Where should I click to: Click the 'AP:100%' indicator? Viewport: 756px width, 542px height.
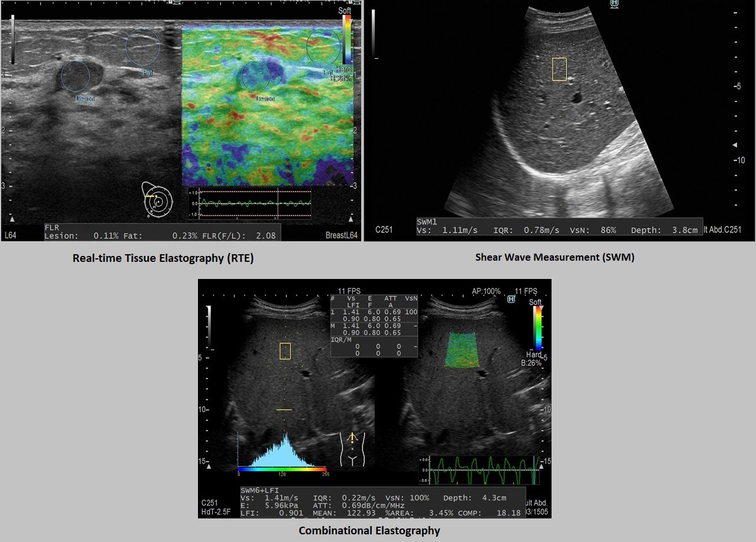coord(486,291)
